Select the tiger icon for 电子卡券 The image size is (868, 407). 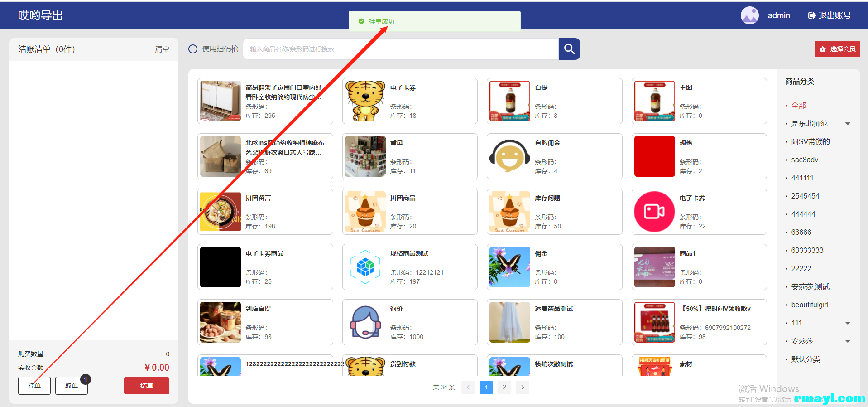coord(365,101)
